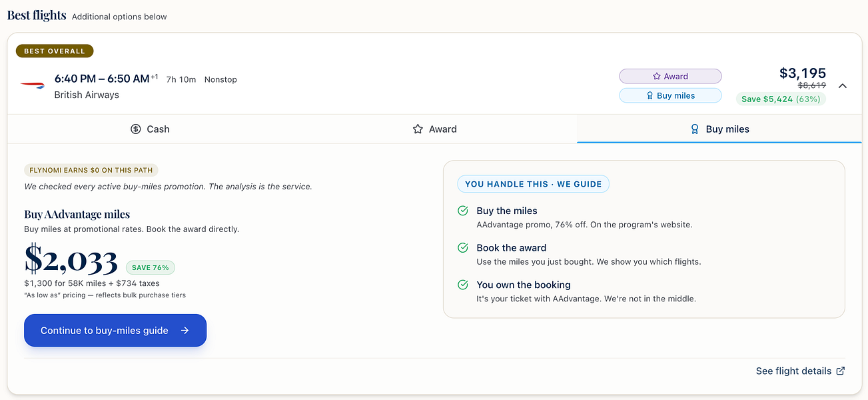Click AAdvantage promo, 76% off description

pos(584,225)
